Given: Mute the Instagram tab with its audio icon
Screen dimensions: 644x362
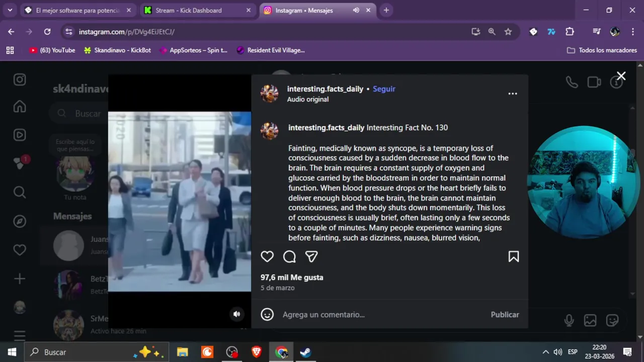Looking at the screenshot, I should tap(356, 10).
